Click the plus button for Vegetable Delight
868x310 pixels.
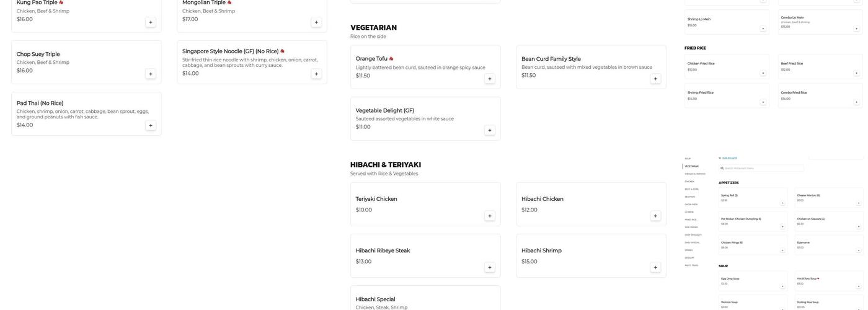[490, 130]
